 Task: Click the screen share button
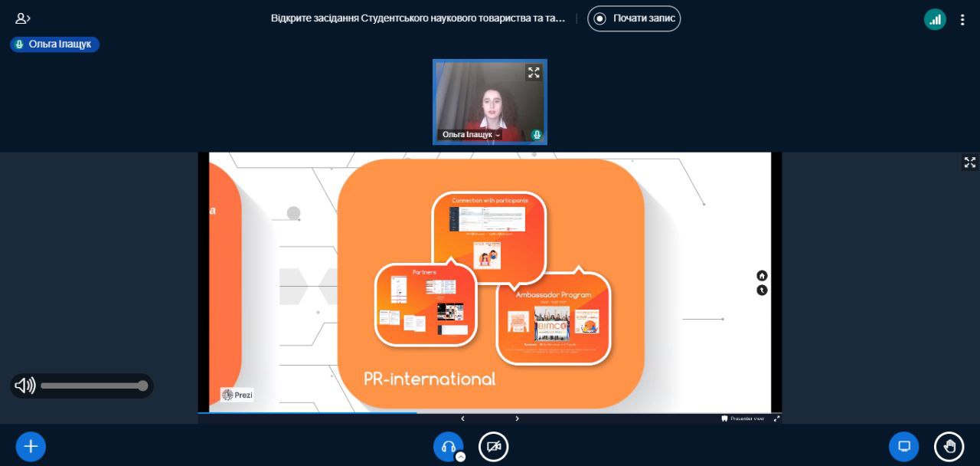tap(904, 446)
